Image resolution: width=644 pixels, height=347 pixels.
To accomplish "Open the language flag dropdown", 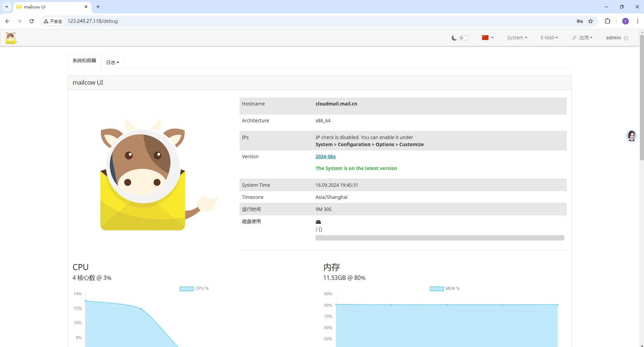I will 487,38.
